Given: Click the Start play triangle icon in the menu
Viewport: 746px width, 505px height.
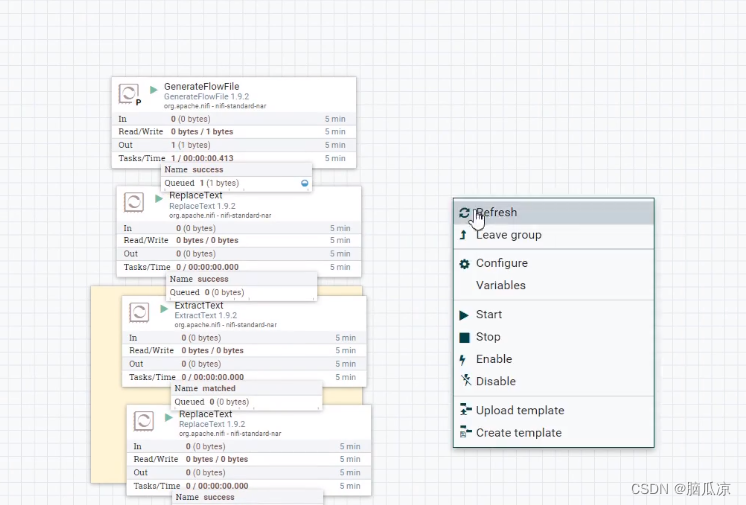Looking at the screenshot, I should click(x=464, y=315).
